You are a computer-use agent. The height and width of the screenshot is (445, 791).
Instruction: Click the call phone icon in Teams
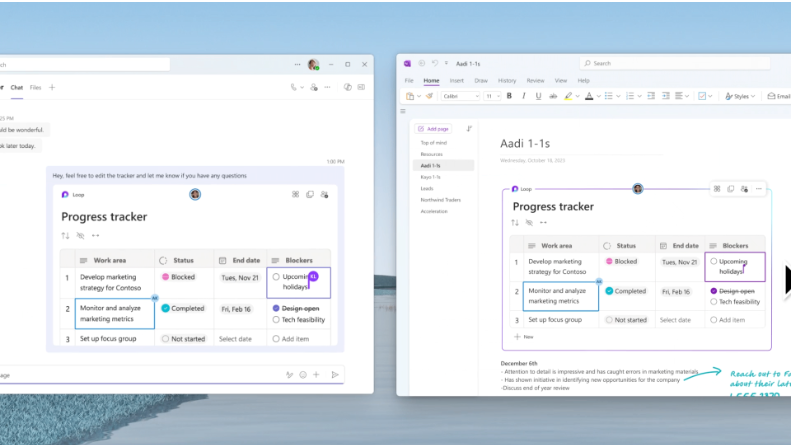294,87
